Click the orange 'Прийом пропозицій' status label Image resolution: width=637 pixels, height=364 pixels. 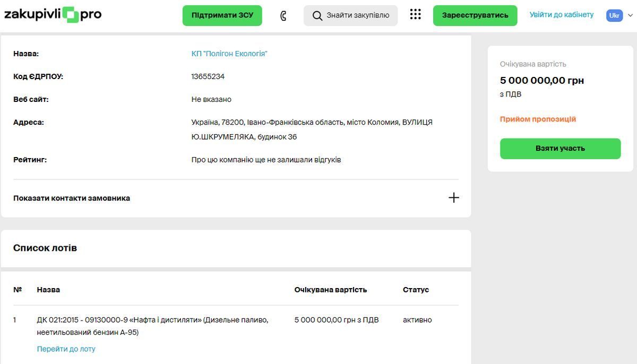click(x=538, y=119)
